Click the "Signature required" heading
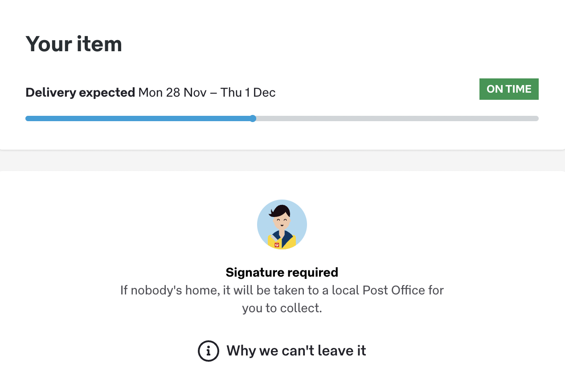Image resolution: width=565 pixels, height=392 pixels. 282,272
